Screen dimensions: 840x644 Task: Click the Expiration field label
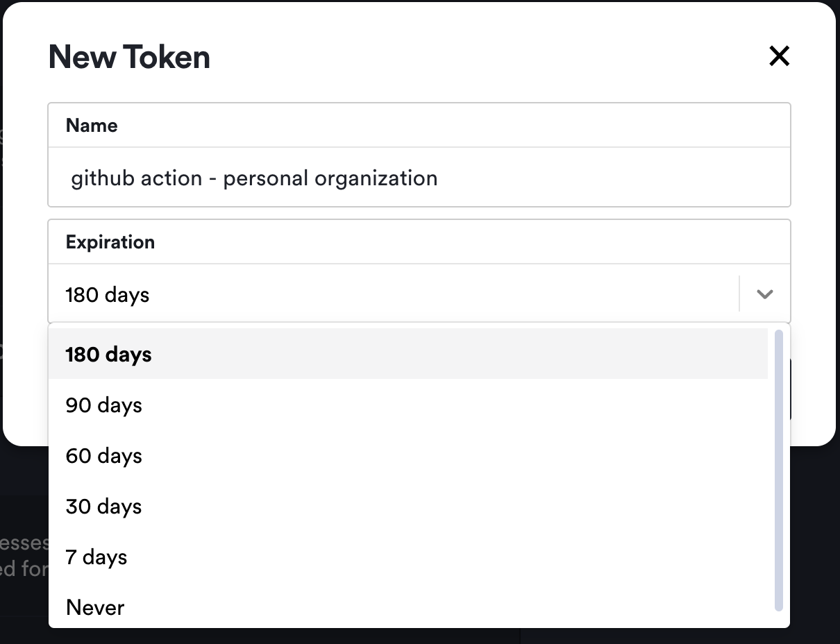[110, 241]
